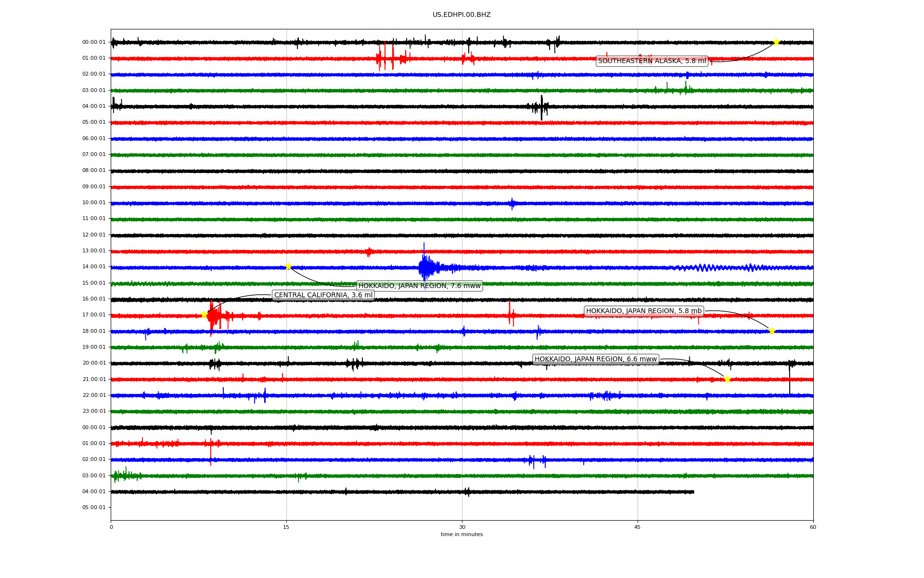The width and height of the screenshot is (924, 578).
Task: Click the SOUTHEASTERN ALASKA, 5.8 ml label
Action: 652,61
